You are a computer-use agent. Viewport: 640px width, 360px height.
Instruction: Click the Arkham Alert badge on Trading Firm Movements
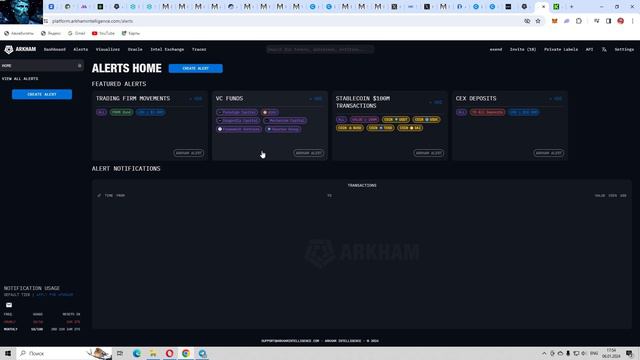[x=189, y=153]
